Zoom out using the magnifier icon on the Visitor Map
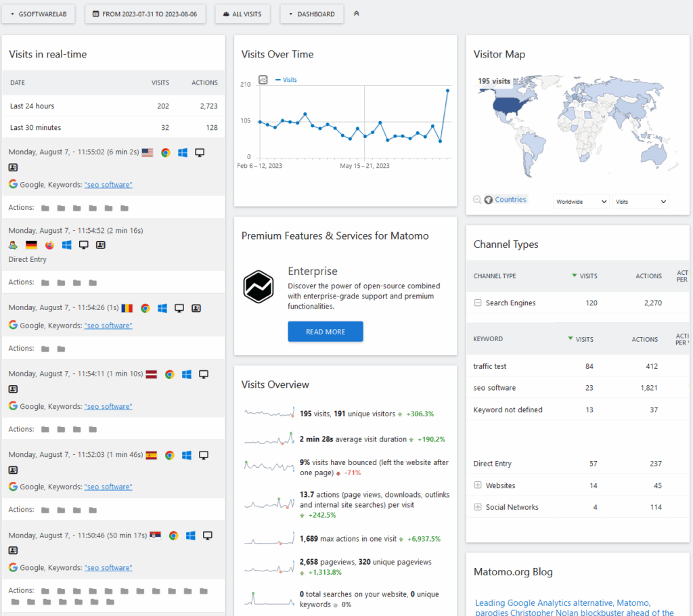693x616 pixels. pos(477,199)
